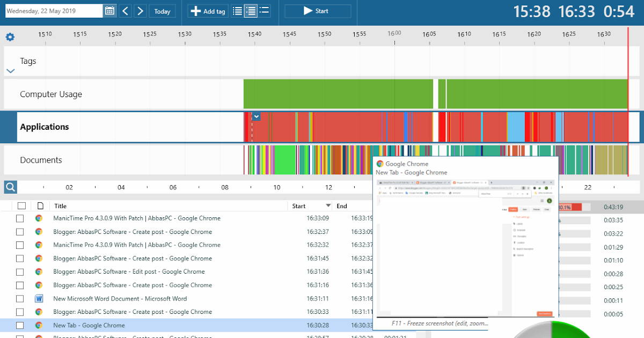Click Chrome icon of 16:30:33 row
This screenshot has height=338, width=644.
coord(39,312)
